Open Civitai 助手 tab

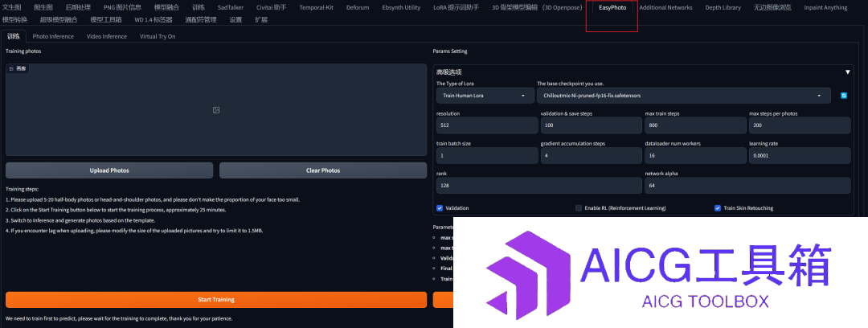(x=272, y=8)
